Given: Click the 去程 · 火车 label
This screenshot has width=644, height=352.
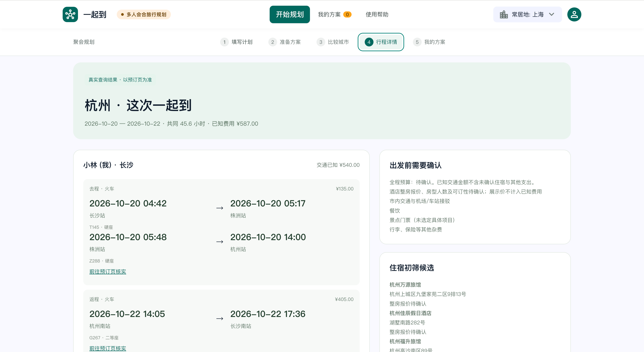Looking at the screenshot, I should pyautogui.click(x=102, y=189).
